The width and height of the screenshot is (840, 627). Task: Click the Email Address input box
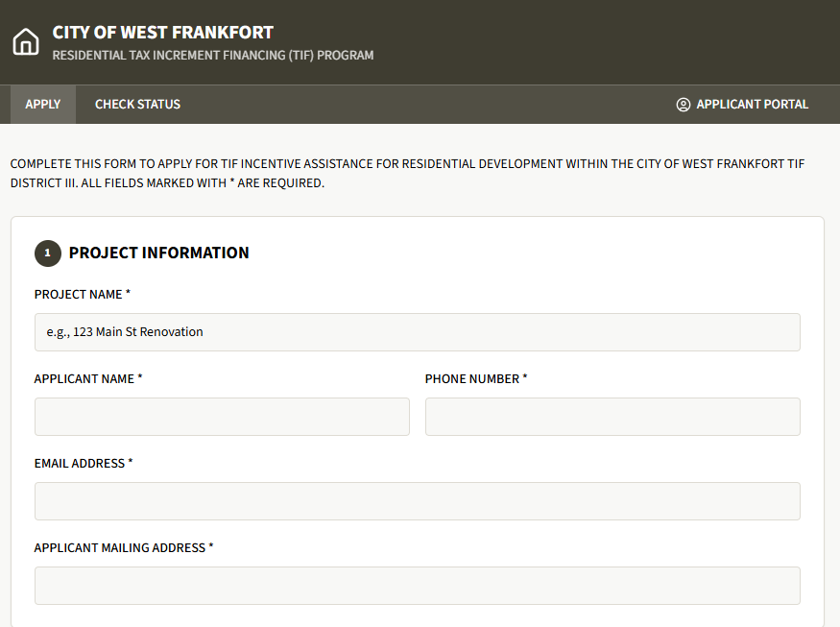tap(418, 500)
